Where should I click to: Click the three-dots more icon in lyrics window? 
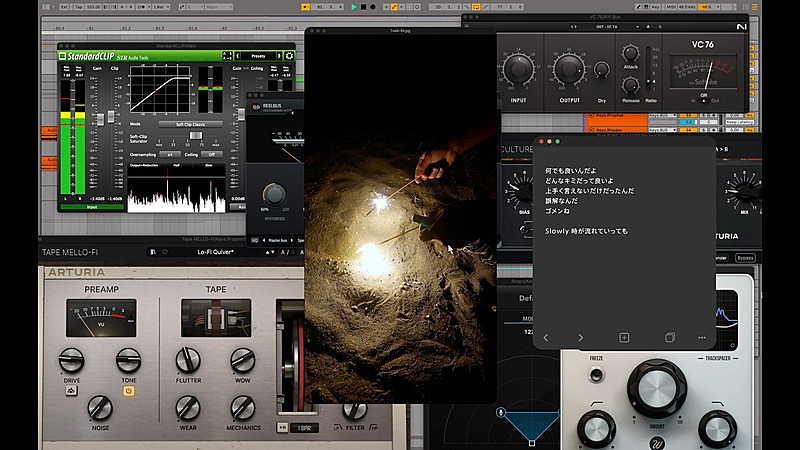pyautogui.click(x=702, y=338)
